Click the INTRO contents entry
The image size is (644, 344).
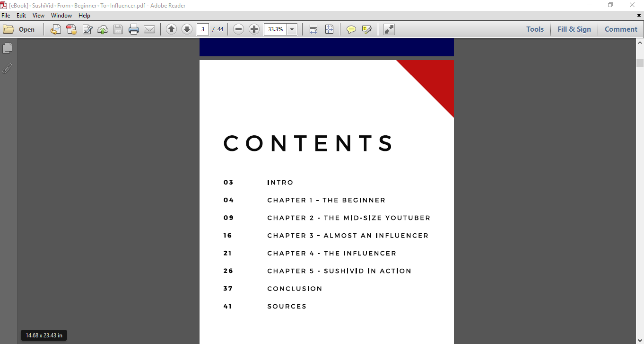[280, 183]
